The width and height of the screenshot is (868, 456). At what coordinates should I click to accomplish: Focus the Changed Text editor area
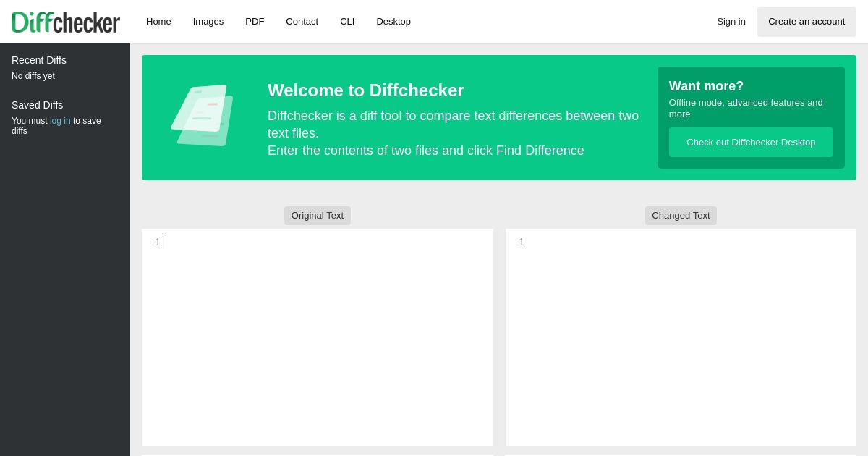[x=681, y=337]
